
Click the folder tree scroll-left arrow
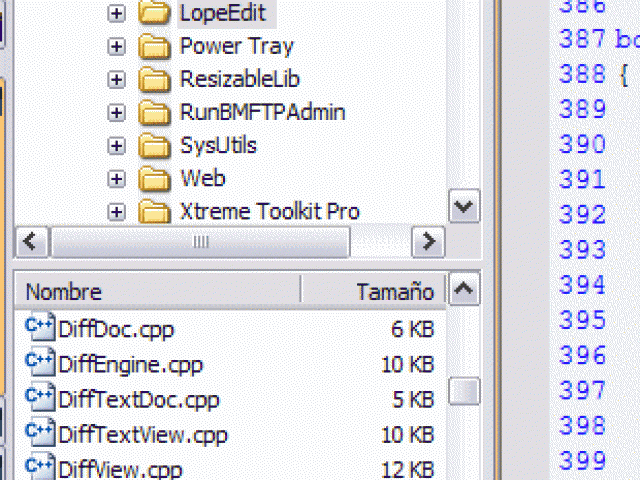coord(32,242)
